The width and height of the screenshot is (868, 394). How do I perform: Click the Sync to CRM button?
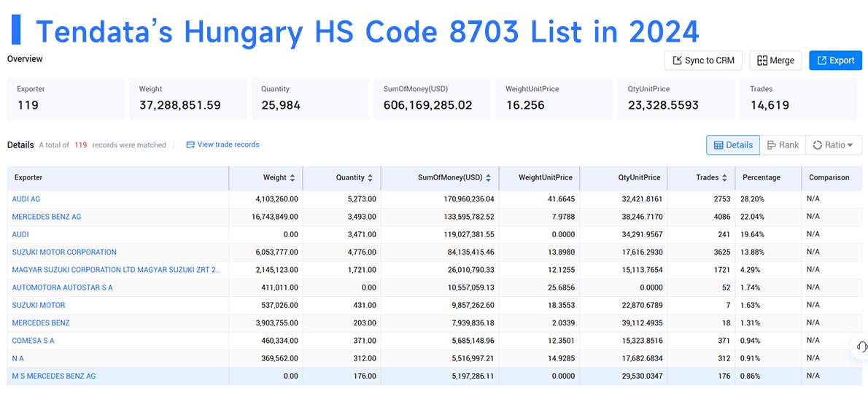(703, 61)
